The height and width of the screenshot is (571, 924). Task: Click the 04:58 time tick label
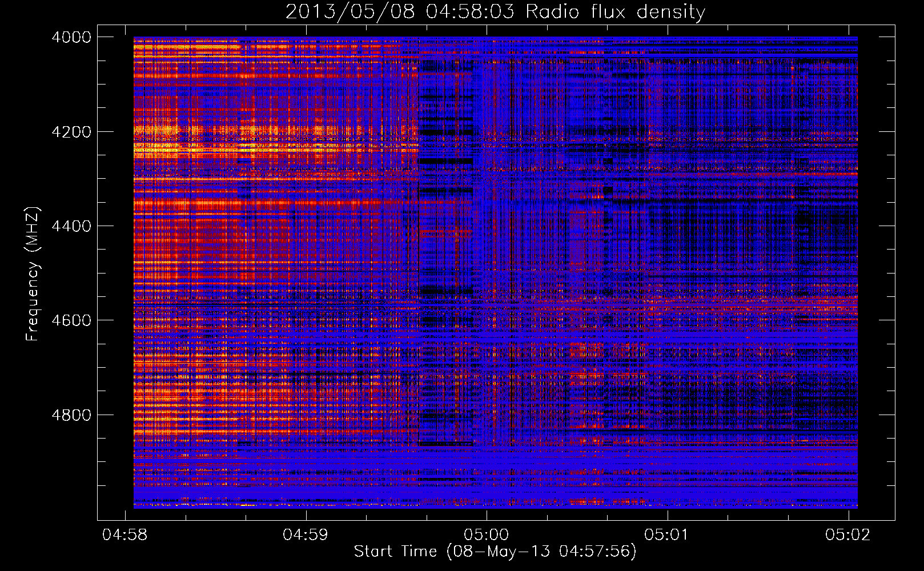pos(124,534)
